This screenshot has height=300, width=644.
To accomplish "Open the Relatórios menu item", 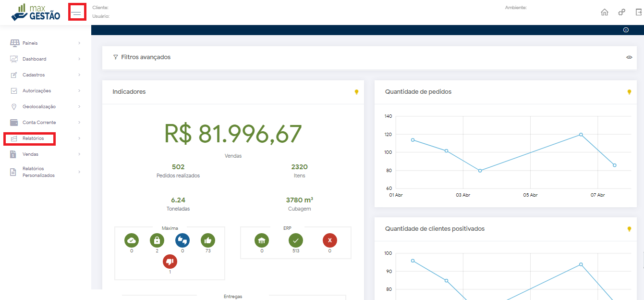I will (x=33, y=138).
